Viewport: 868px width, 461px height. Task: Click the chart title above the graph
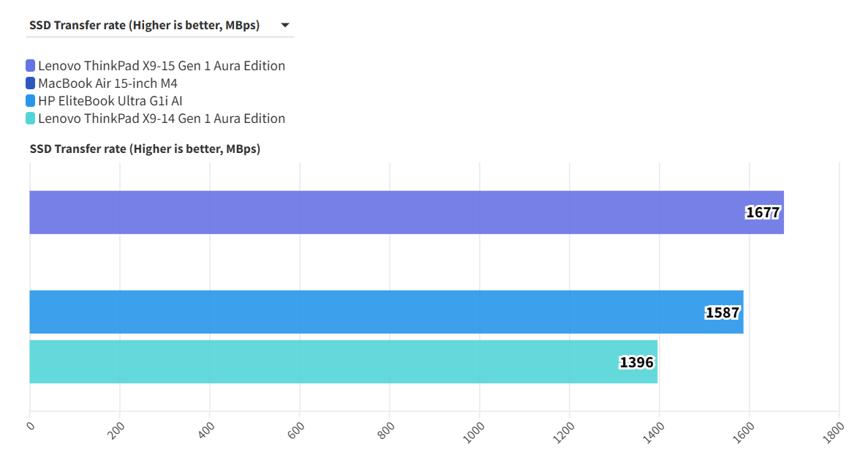tap(145, 149)
